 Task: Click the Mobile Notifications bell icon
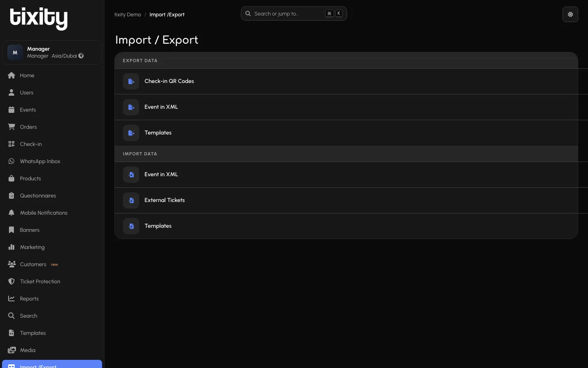(x=11, y=213)
